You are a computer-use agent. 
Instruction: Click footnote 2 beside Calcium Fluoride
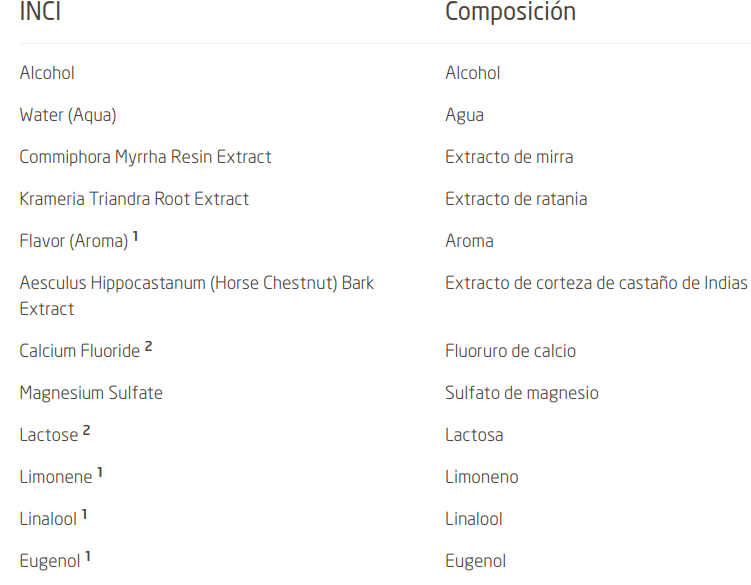[x=148, y=346]
